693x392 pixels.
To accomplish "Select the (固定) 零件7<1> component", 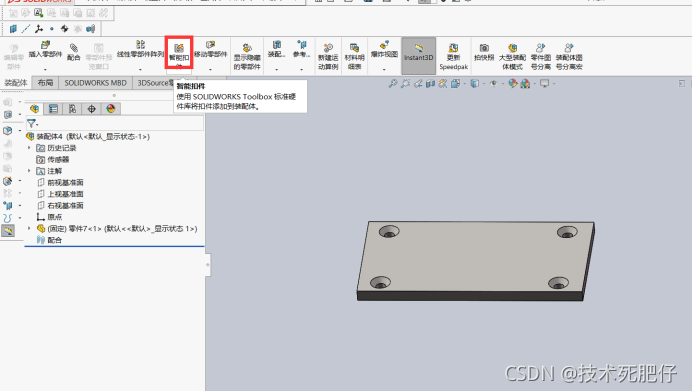I will coord(117,228).
